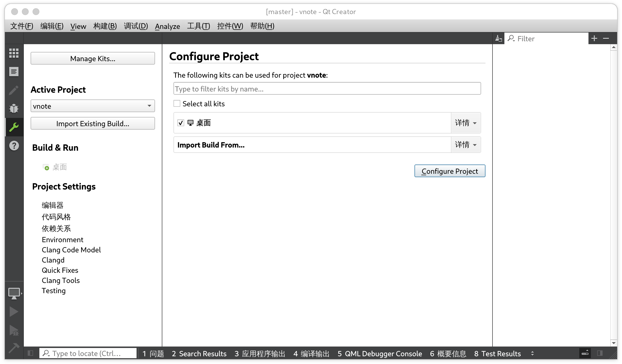The height and width of the screenshot is (364, 622).
Task: Open 1 问题 output pane
Action: (x=153, y=353)
